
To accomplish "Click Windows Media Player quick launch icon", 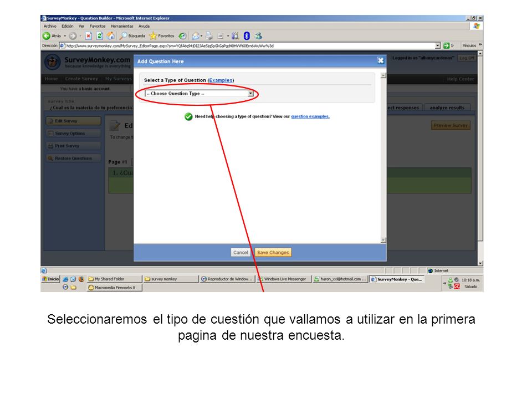I will point(65,287).
